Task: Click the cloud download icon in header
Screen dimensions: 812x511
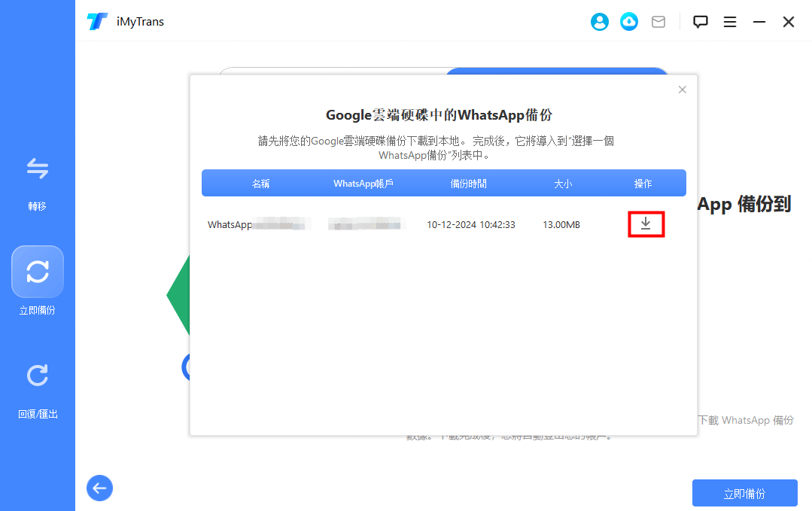Action: point(629,22)
